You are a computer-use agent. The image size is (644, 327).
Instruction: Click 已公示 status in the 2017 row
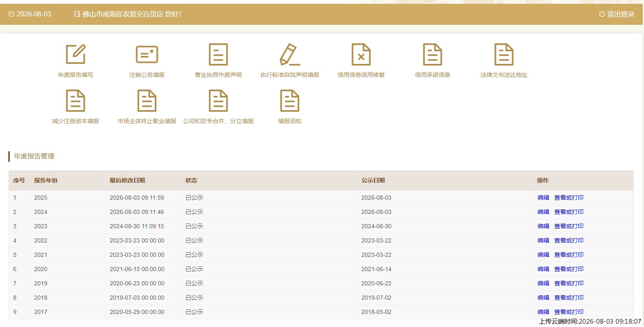tap(194, 312)
